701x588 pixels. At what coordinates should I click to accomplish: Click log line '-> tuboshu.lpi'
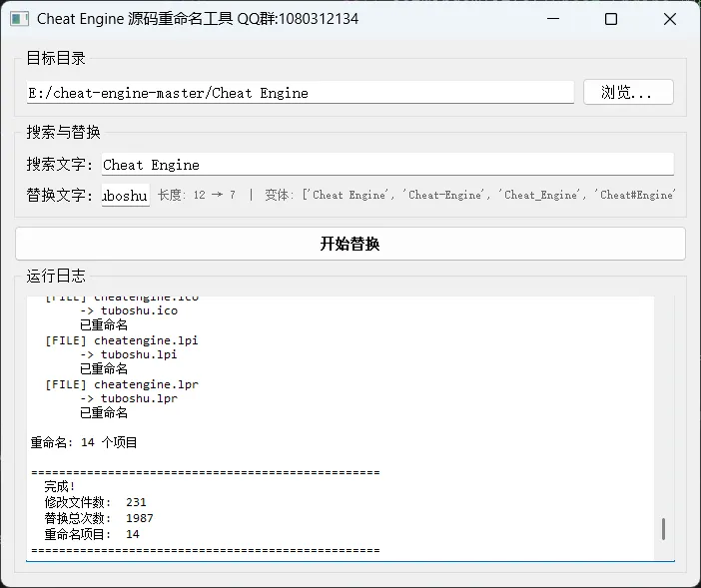(129, 354)
